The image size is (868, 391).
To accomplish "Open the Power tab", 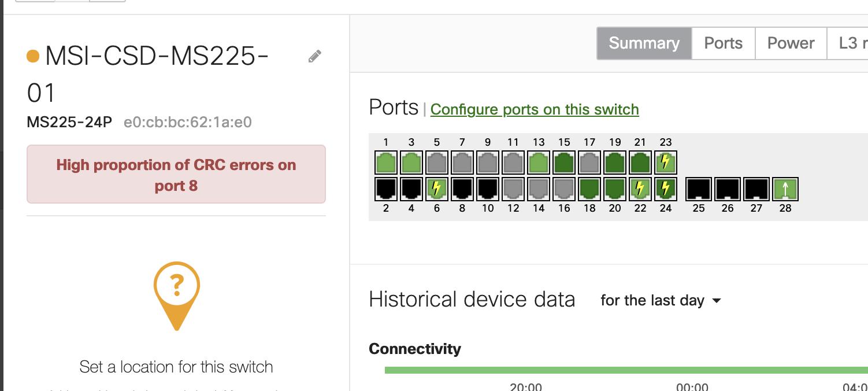I will tap(791, 43).
